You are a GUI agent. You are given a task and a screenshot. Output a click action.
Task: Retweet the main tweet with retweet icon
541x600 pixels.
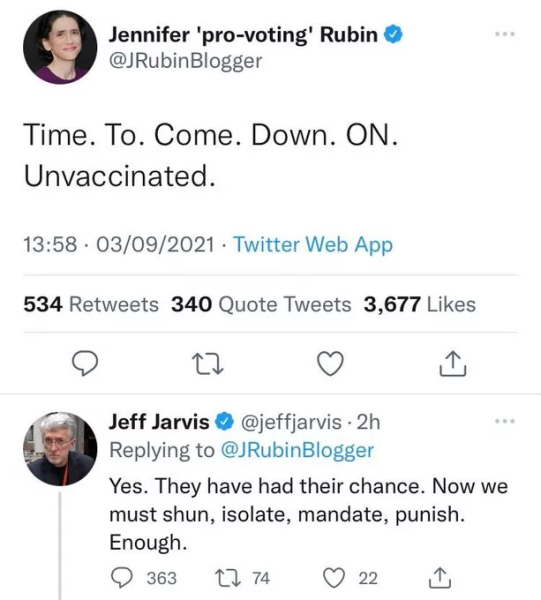coord(207,364)
